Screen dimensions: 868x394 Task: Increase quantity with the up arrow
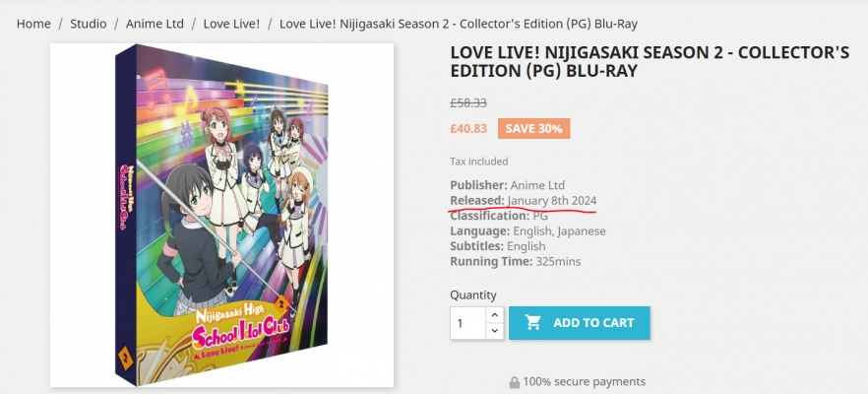pos(495,314)
